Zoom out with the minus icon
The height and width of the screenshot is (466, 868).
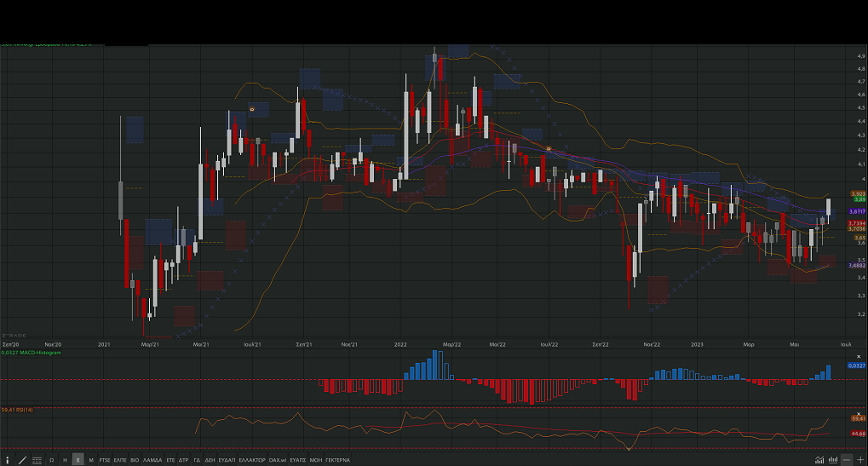tap(847, 460)
